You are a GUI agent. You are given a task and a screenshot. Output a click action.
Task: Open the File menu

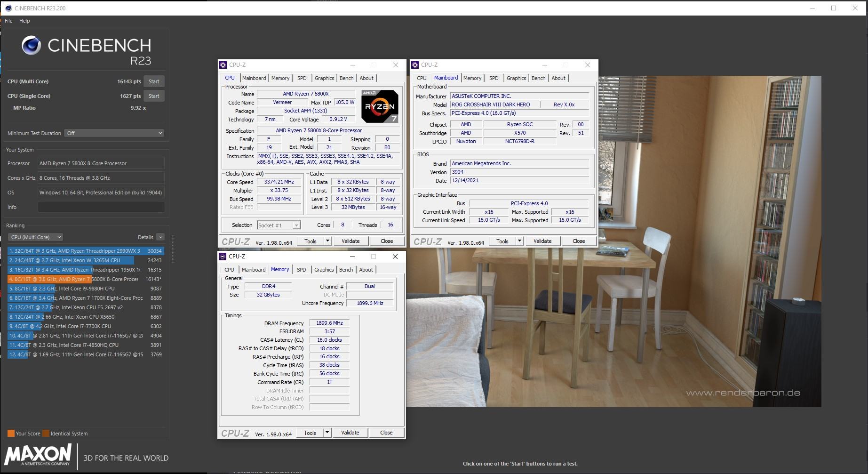click(x=8, y=21)
